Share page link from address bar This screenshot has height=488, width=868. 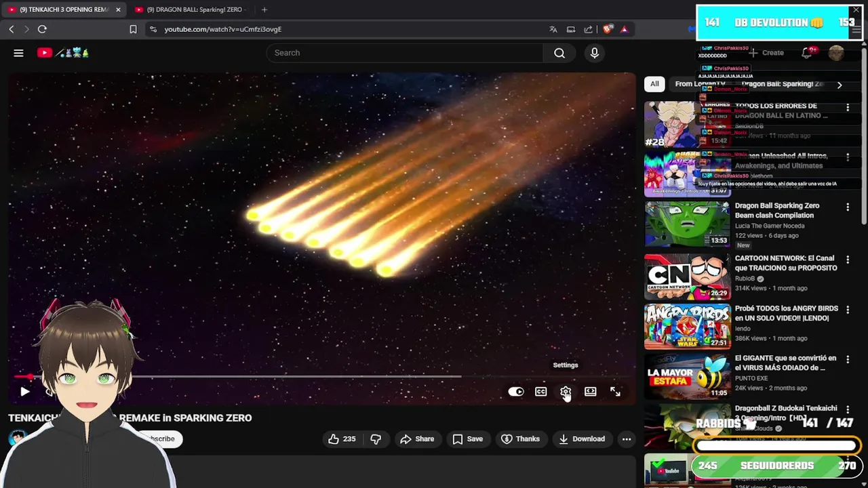(588, 29)
